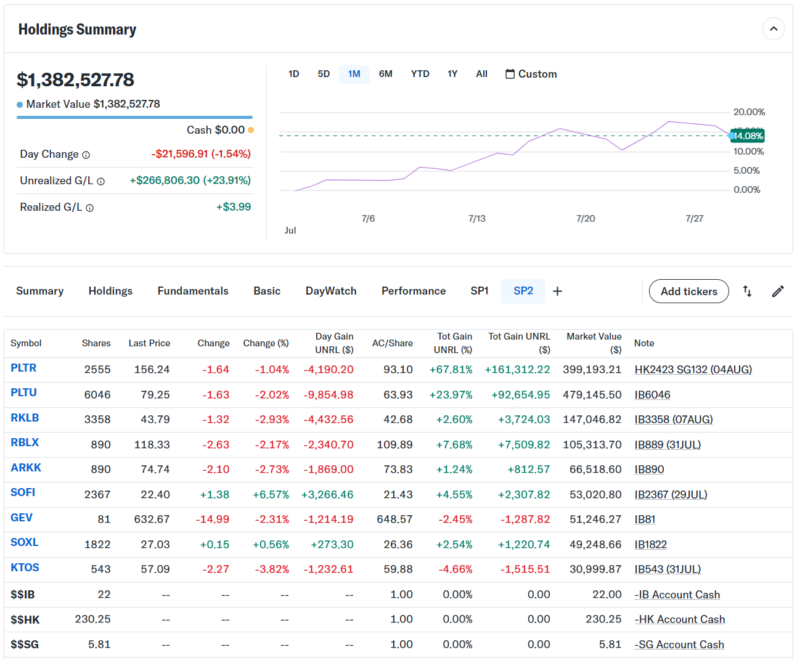
Task: Click the pencil edit icon
Action: pyautogui.click(x=777, y=291)
